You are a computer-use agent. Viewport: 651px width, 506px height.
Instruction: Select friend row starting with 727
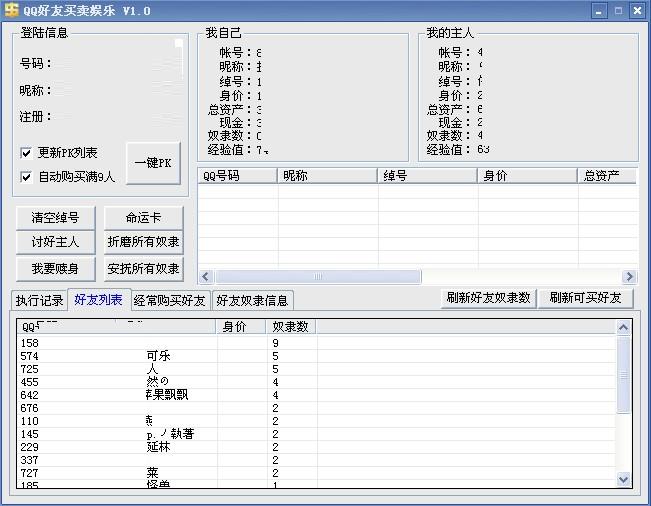(316, 473)
